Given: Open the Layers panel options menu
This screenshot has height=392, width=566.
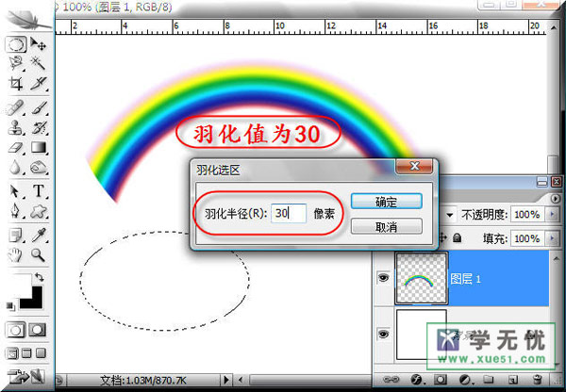Looking at the screenshot, I should pos(556,198).
